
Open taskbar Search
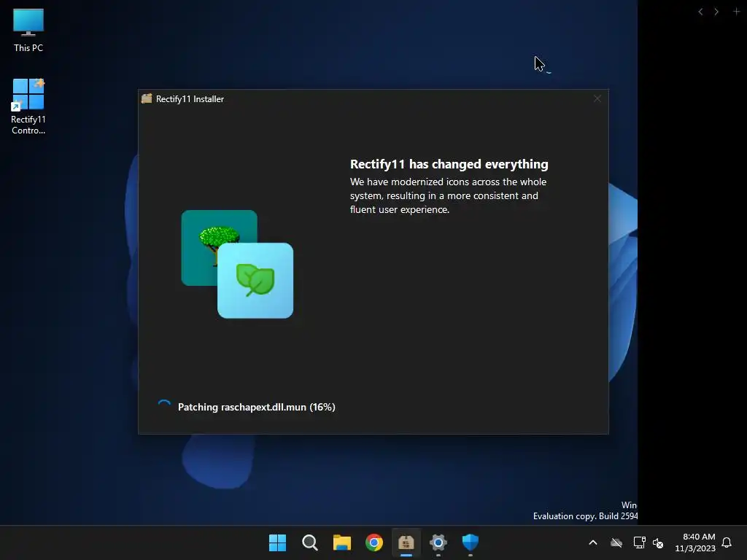coord(309,542)
